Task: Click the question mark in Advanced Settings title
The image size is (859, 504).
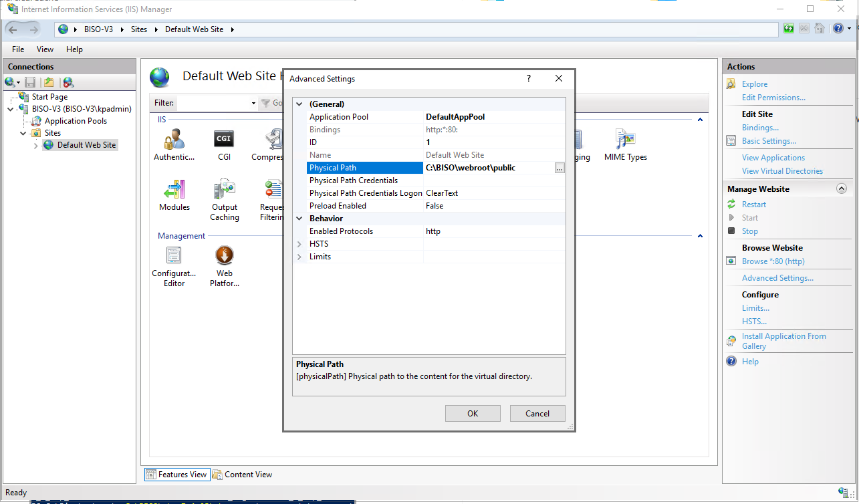Action: click(x=529, y=78)
